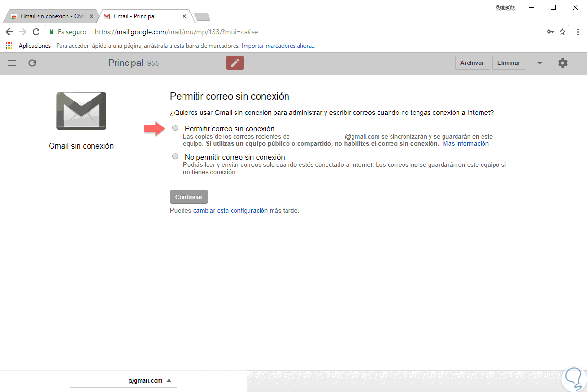Screen dimensions: 587x392
Task: Expand the more actions dropdown arrow
Action: tap(540, 63)
